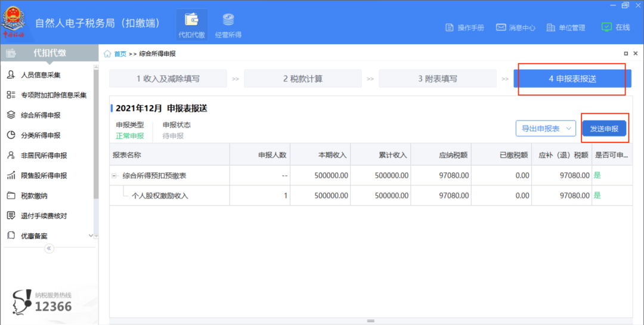Image resolution: width=644 pixels, height=325 pixels.
Task: Click the 首页 breadcrumb link
Action: point(120,54)
